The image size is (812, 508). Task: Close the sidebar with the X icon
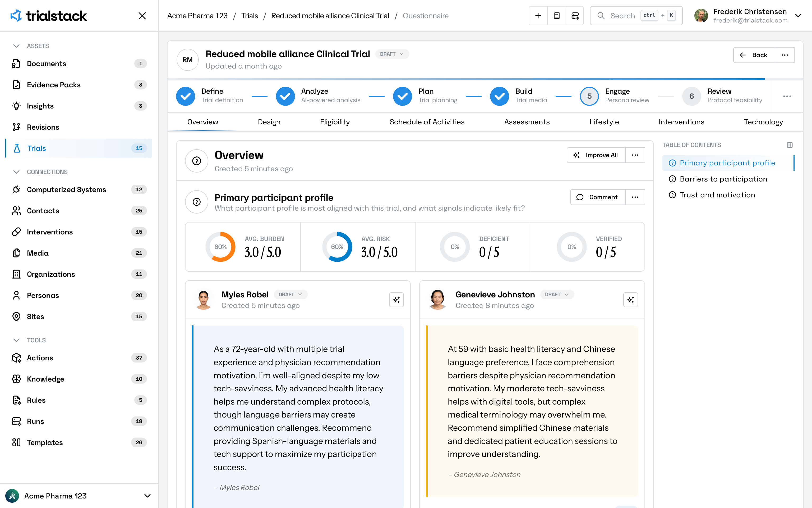[142, 16]
